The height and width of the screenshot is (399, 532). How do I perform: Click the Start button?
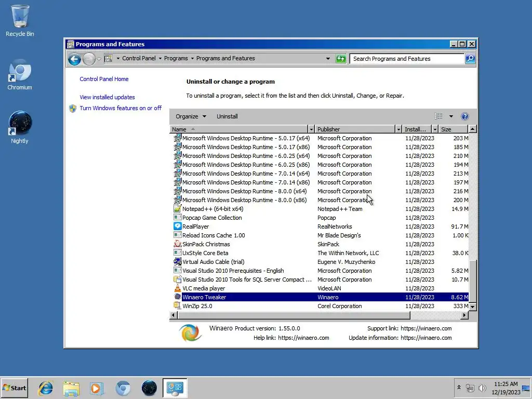point(14,388)
